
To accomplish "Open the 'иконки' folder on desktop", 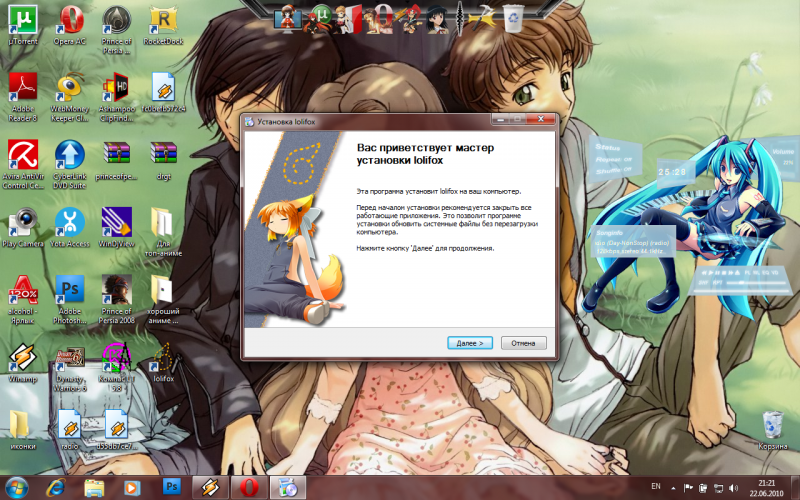I will tap(22, 428).
